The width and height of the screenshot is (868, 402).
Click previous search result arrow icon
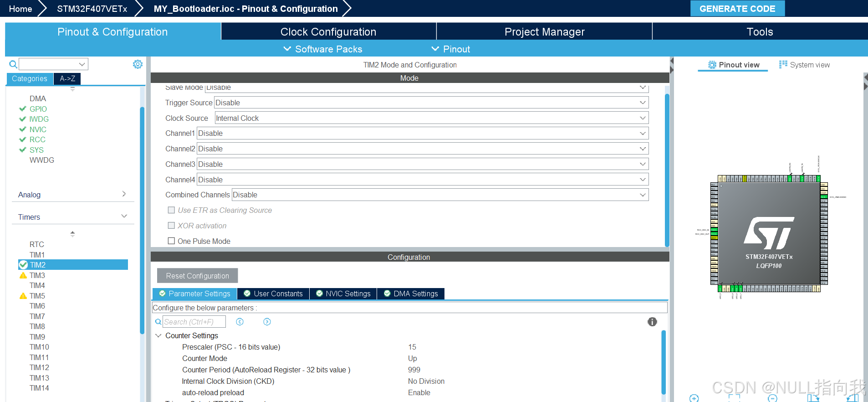[x=240, y=322]
